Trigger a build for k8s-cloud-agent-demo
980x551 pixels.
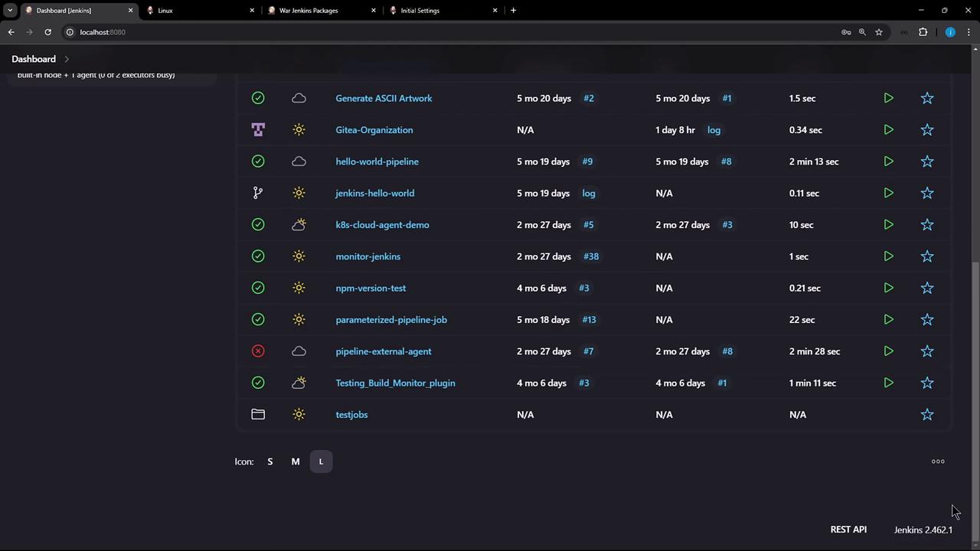coord(888,225)
